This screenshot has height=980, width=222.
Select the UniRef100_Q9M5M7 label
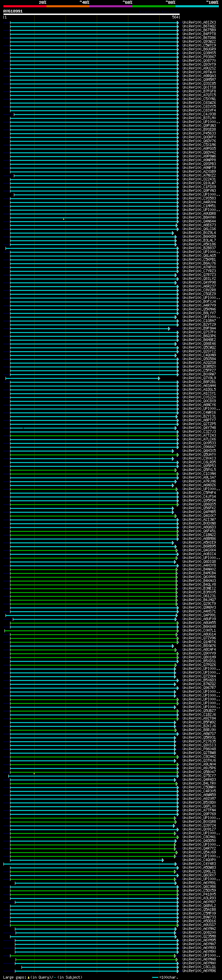click(199, 80)
